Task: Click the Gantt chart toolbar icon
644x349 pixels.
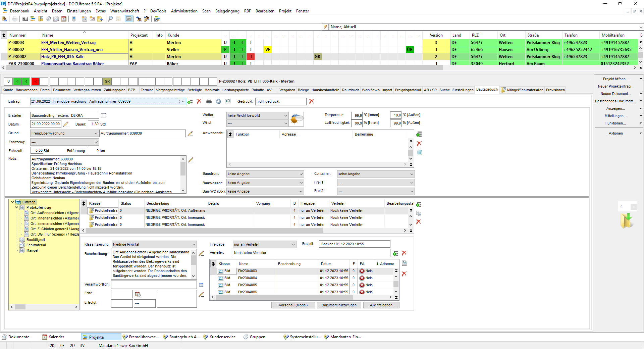Action: point(33,19)
